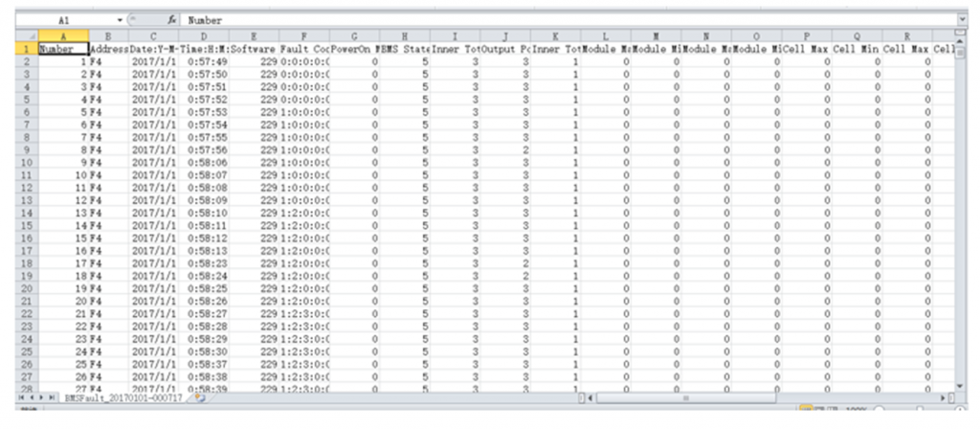
Task: Expand the formula bar chevron
Action: pyautogui.click(x=961, y=21)
